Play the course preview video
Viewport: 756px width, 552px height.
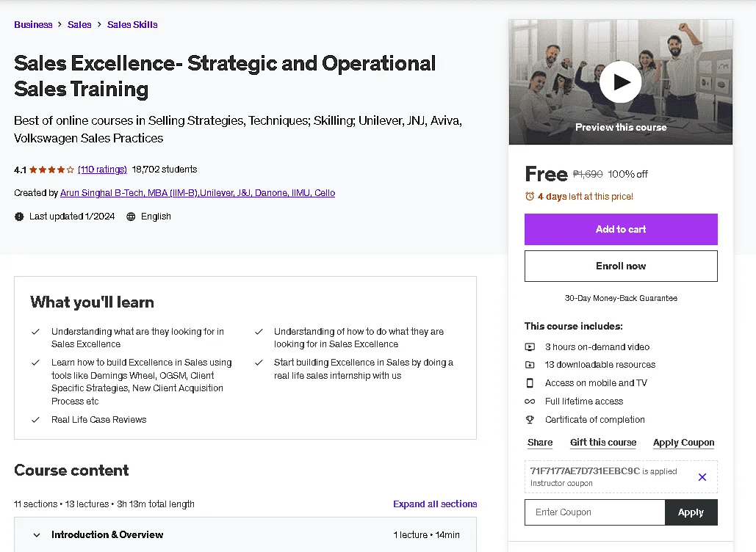pos(620,82)
